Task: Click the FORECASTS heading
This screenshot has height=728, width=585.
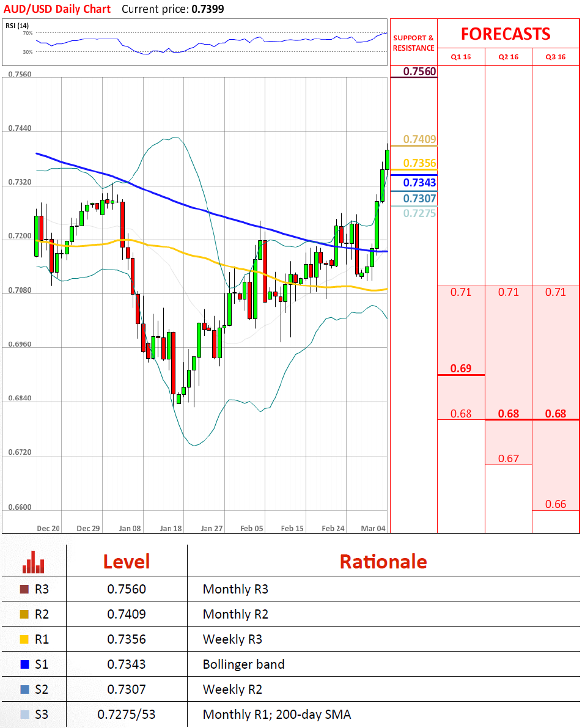Action: pos(506,34)
